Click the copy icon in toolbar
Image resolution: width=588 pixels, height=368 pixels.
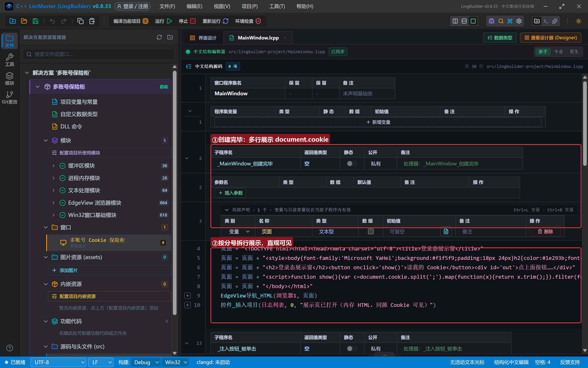point(80,21)
